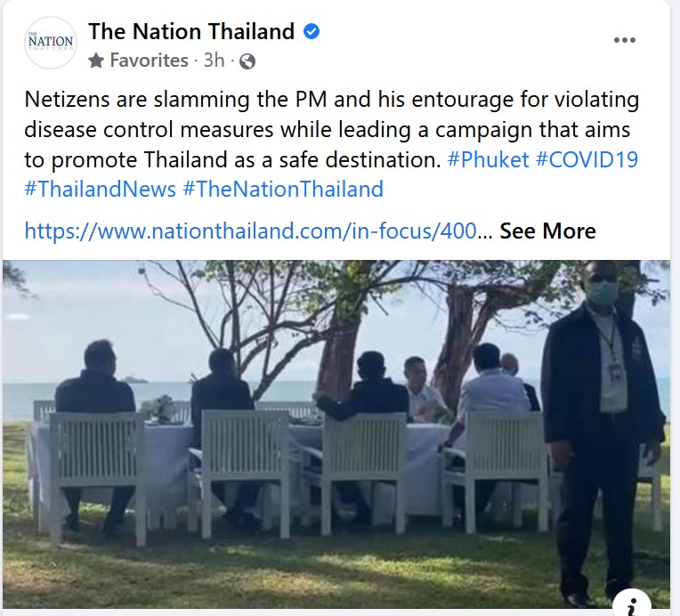680x616 pixels.
Task: Follow the #ThailandNews hashtag link
Action: click(99, 190)
